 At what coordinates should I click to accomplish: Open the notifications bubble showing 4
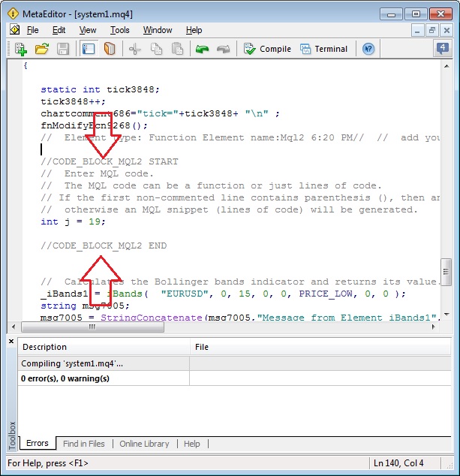coord(443,49)
